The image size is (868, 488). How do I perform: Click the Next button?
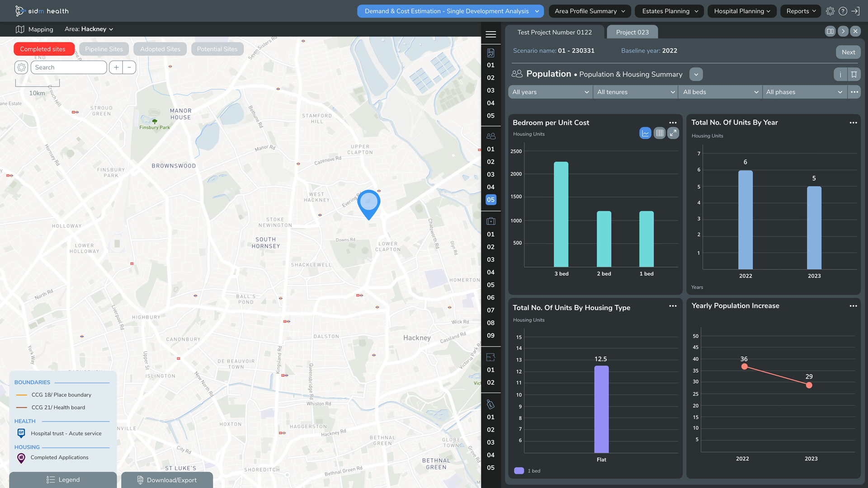pyautogui.click(x=848, y=52)
